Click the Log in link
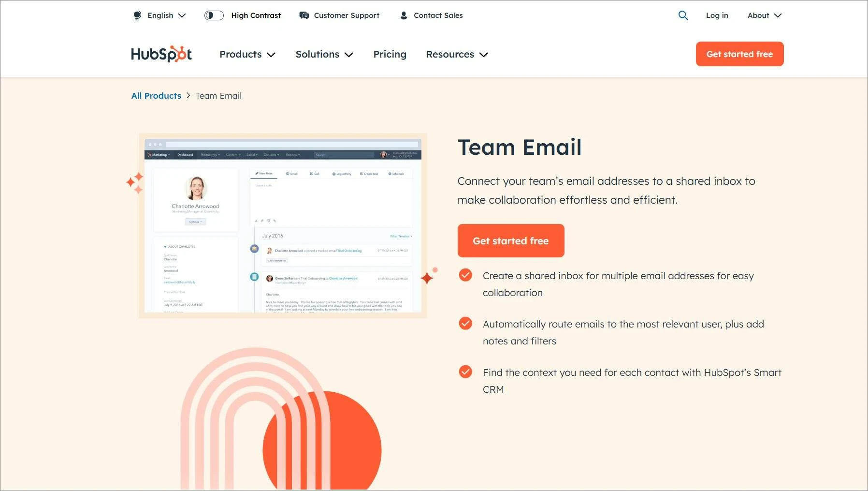This screenshot has width=868, height=491. (x=717, y=15)
